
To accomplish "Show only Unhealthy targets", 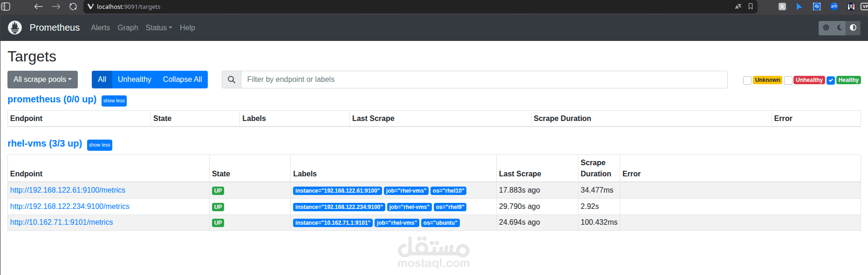I will pyautogui.click(x=135, y=80).
